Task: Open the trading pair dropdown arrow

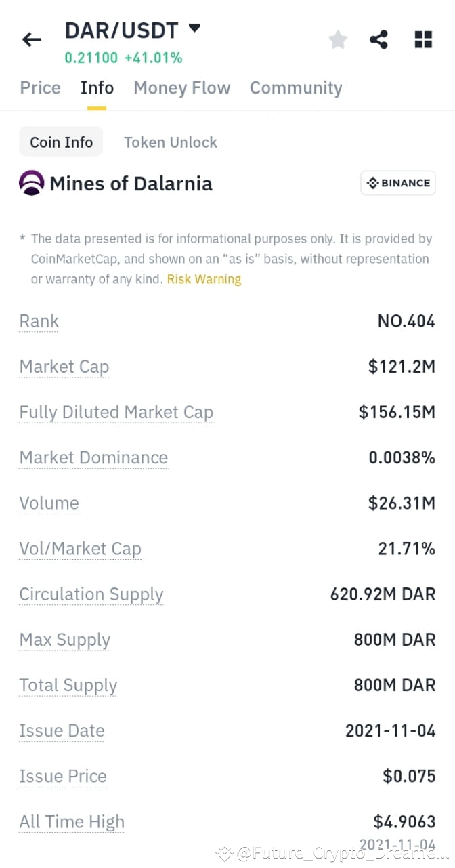Action: [x=194, y=28]
